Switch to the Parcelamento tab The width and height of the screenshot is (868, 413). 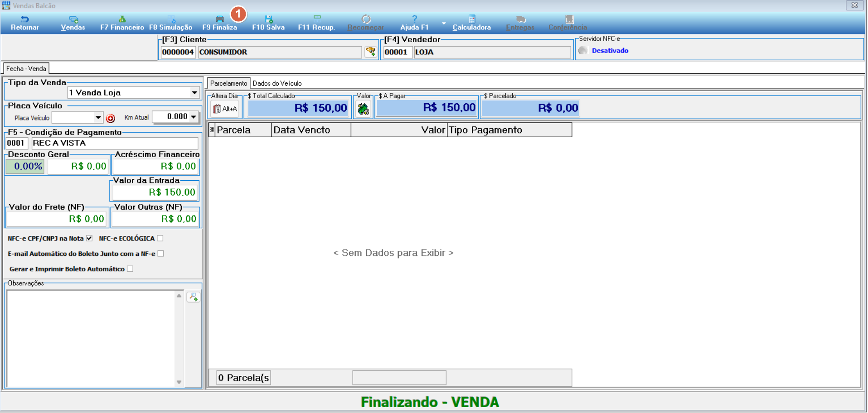pos(228,83)
